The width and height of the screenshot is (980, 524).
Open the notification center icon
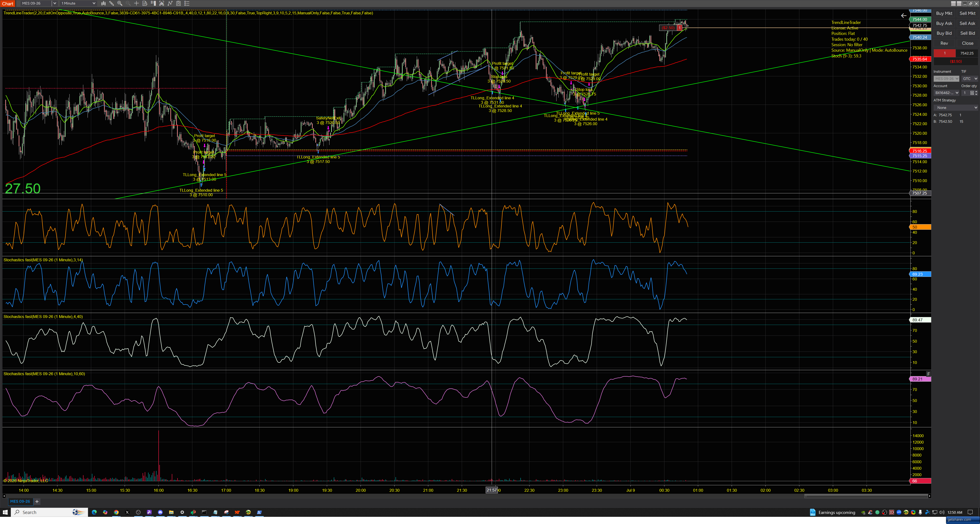(970, 512)
